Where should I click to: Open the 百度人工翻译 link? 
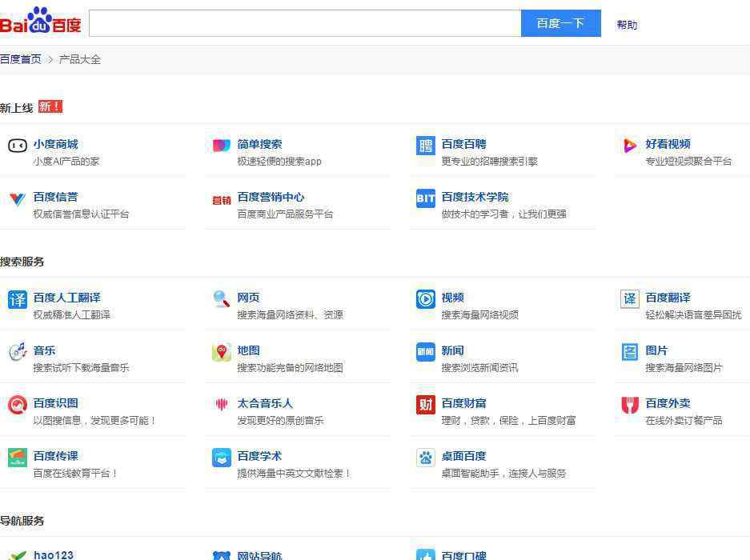pos(67,298)
